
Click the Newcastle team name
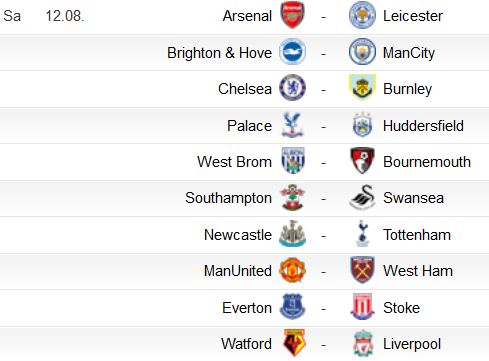[238, 235]
